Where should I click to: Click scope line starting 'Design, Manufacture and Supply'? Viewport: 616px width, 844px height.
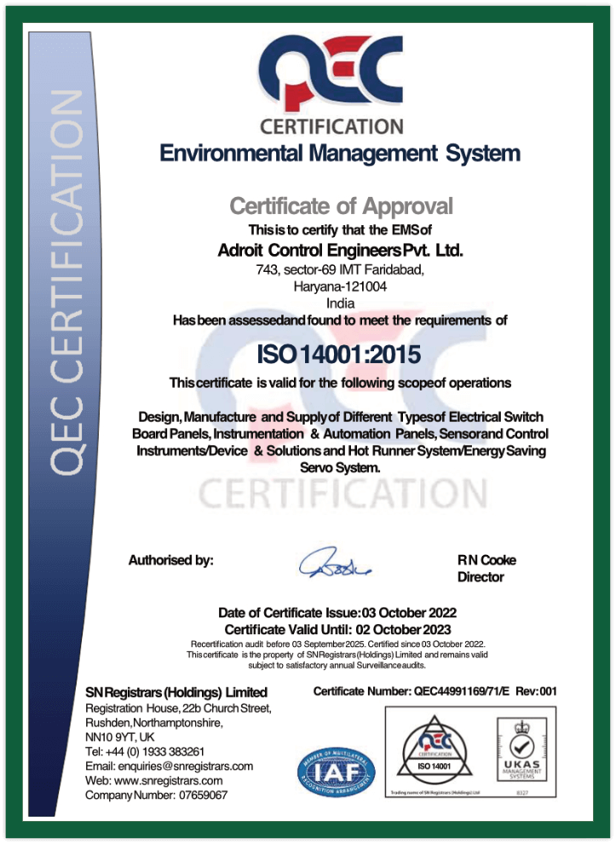pos(341,417)
